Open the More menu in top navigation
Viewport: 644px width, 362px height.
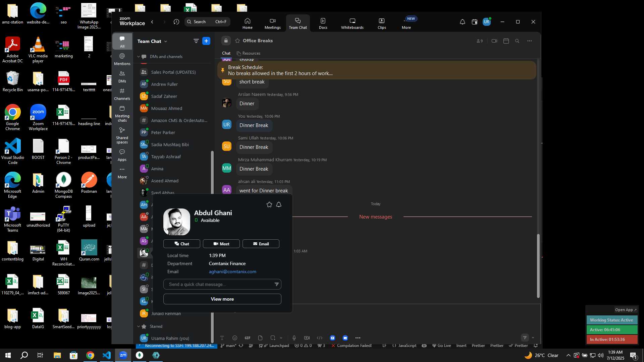406,23
